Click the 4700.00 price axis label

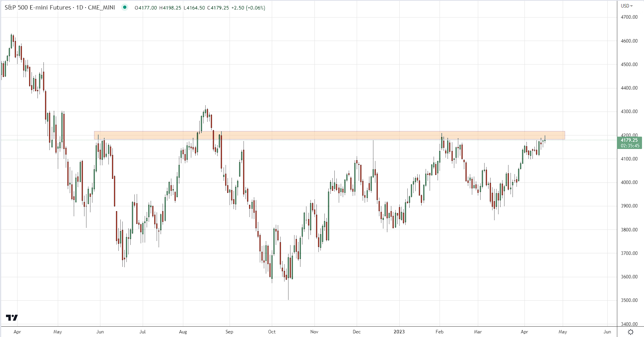(x=629, y=17)
